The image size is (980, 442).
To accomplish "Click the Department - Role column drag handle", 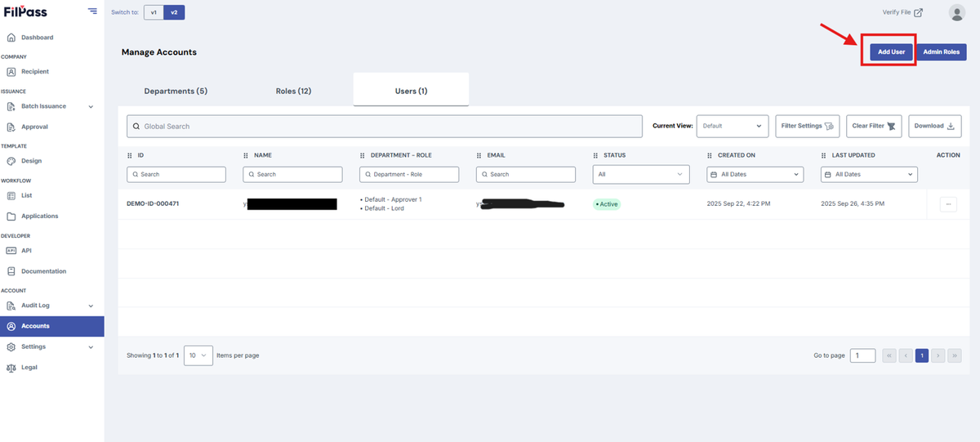I will pyautogui.click(x=363, y=155).
